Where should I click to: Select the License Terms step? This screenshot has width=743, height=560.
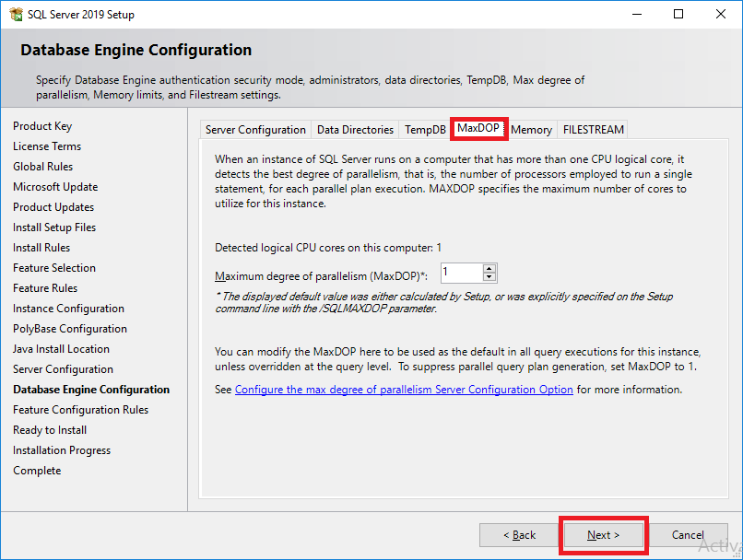[x=47, y=146]
